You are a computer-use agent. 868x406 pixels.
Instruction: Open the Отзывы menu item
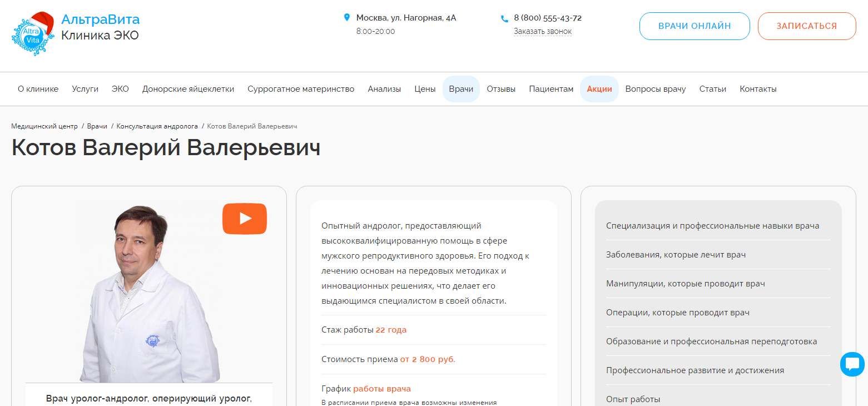(501, 89)
